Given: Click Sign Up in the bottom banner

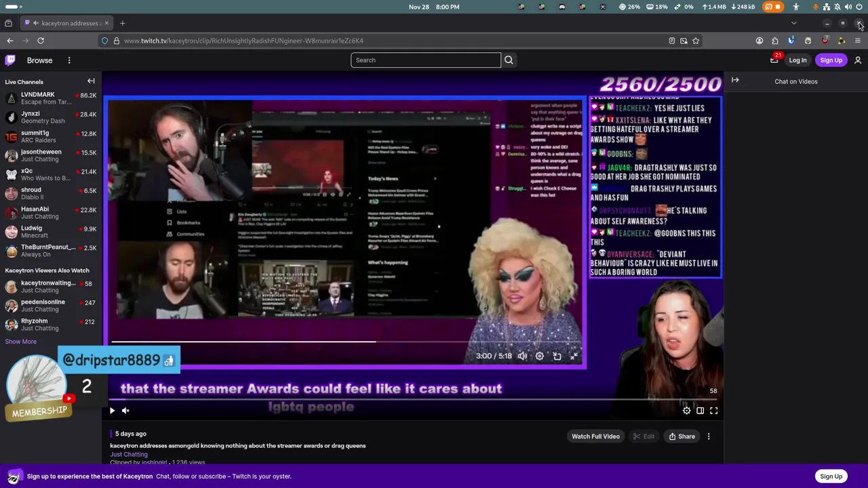Looking at the screenshot, I should tap(831, 476).
